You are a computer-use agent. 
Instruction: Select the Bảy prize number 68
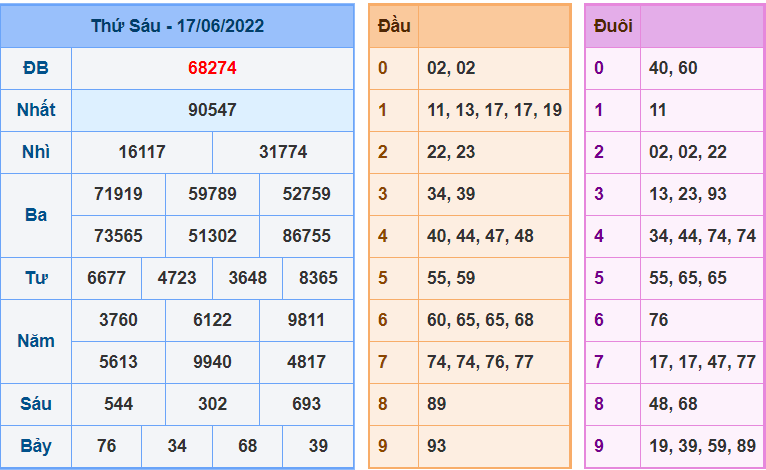[x=248, y=446]
